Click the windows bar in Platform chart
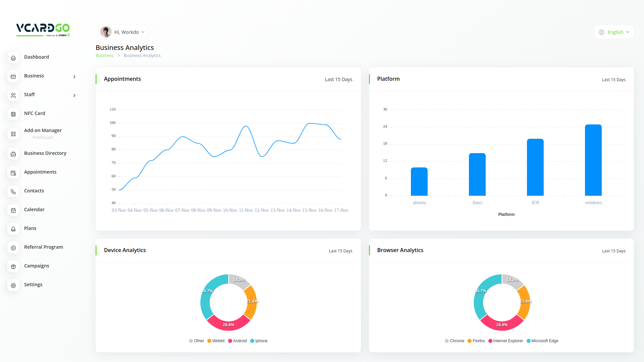The height and width of the screenshot is (362, 644). [593, 160]
